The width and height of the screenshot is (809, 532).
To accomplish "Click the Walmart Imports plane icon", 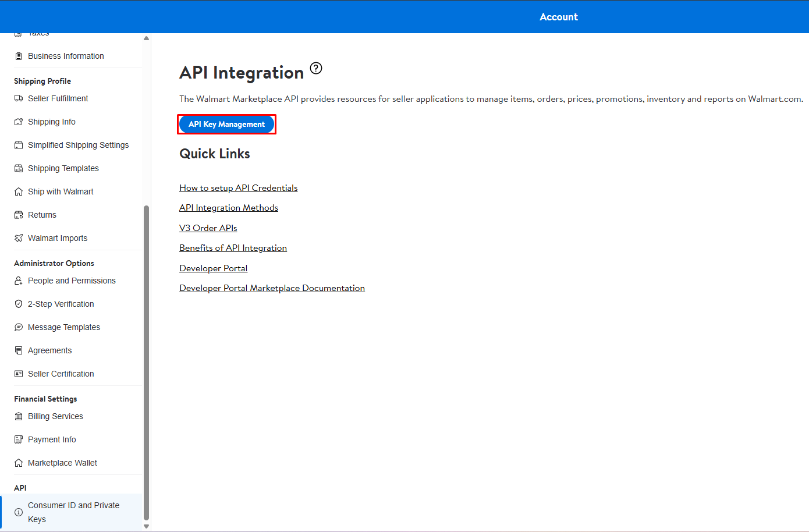I will click(x=19, y=238).
